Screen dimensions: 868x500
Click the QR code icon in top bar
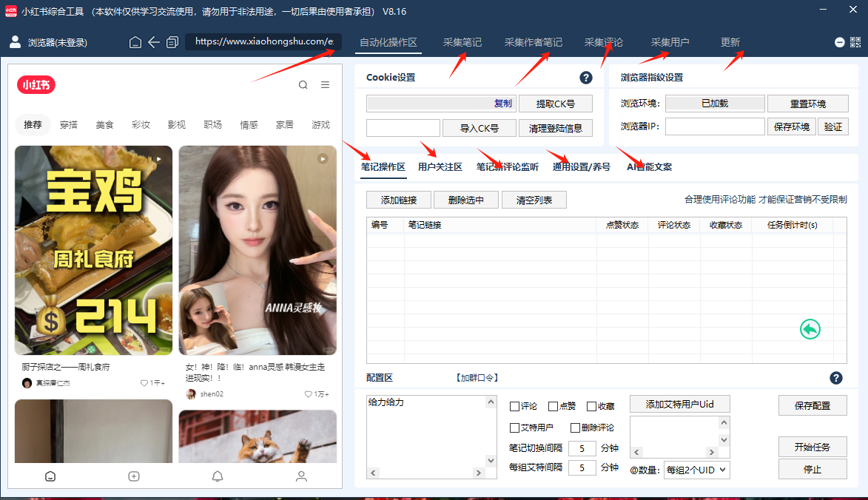(x=855, y=42)
